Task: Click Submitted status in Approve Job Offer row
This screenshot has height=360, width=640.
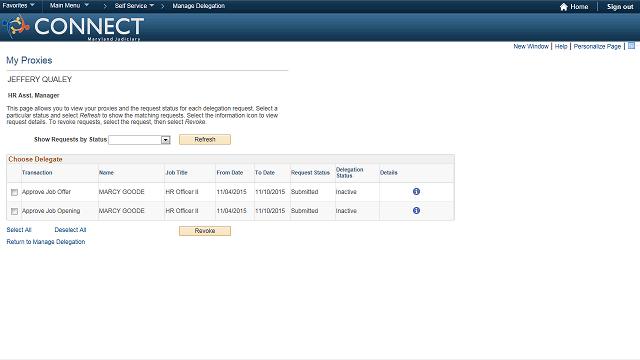Action: click(304, 192)
